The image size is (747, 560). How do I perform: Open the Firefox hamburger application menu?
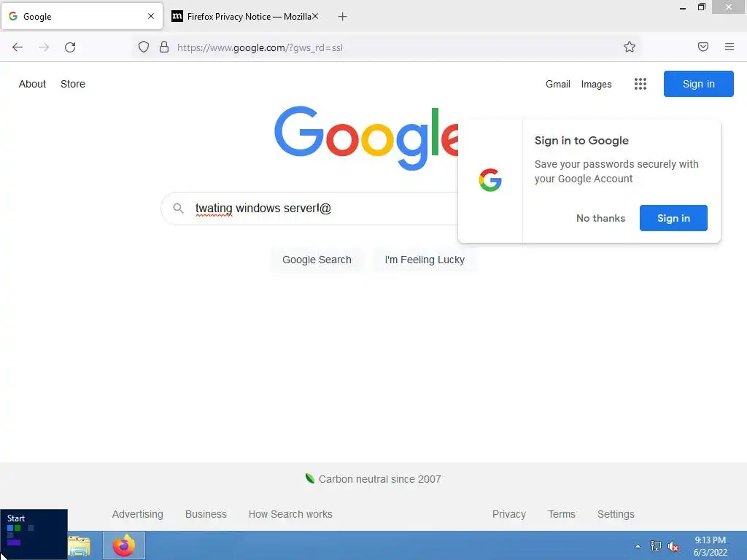(729, 47)
